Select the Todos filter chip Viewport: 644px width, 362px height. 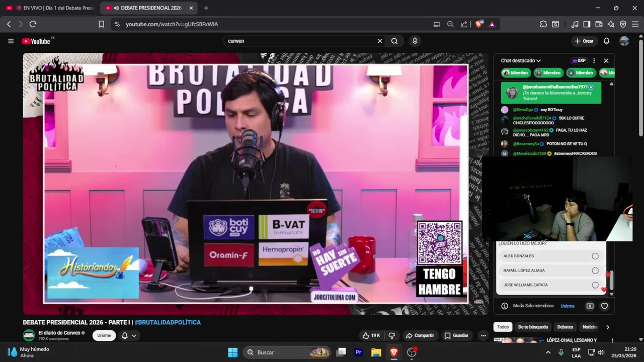503,327
